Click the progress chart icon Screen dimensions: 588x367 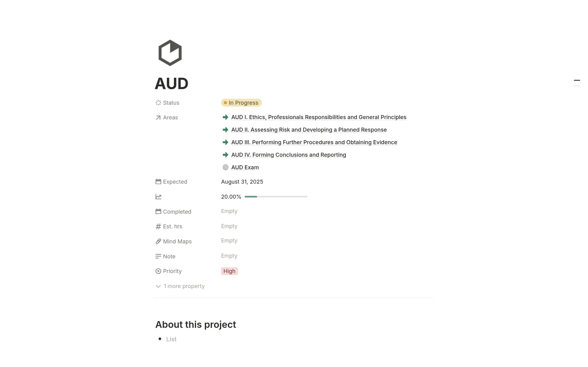click(158, 197)
